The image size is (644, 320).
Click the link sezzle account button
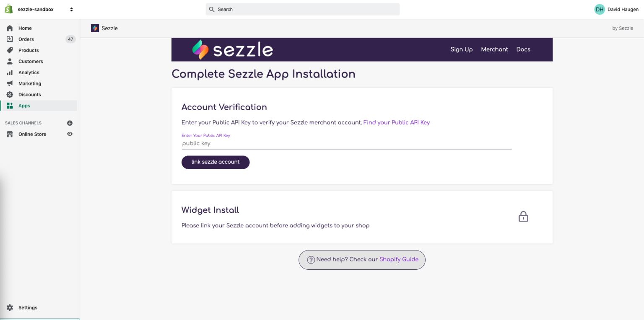click(x=216, y=162)
